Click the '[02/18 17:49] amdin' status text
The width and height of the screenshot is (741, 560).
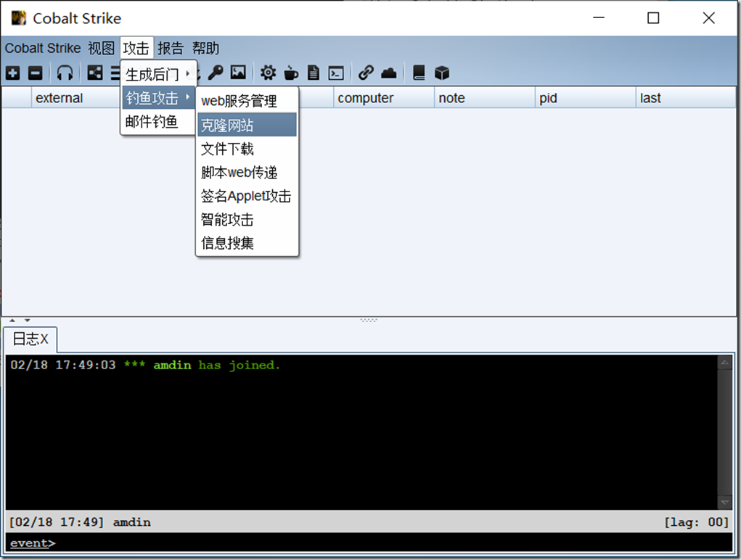click(x=81, y=522)
